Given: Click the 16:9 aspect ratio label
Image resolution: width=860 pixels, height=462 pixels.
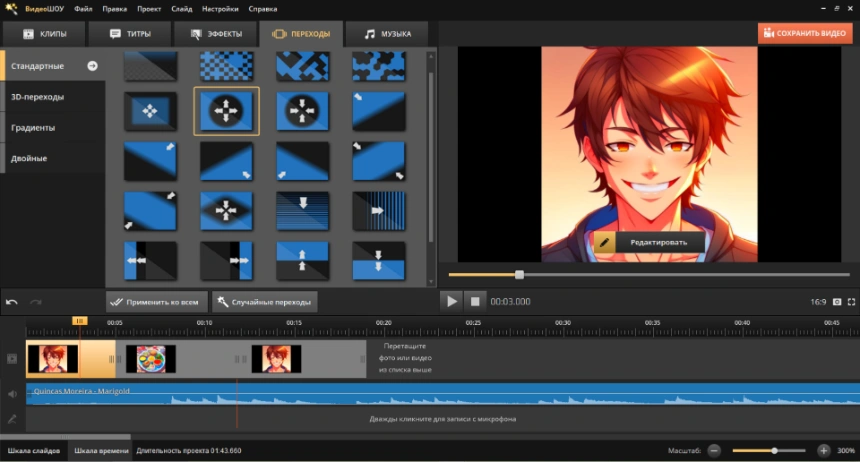Looking at the screenshot, I should click(818, 302).
